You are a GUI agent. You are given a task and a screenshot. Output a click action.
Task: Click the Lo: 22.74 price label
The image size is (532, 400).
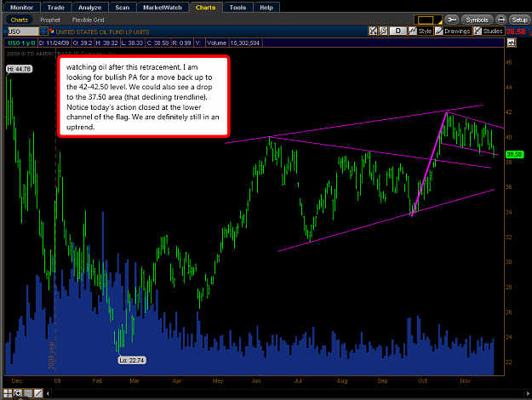point(132,360)
